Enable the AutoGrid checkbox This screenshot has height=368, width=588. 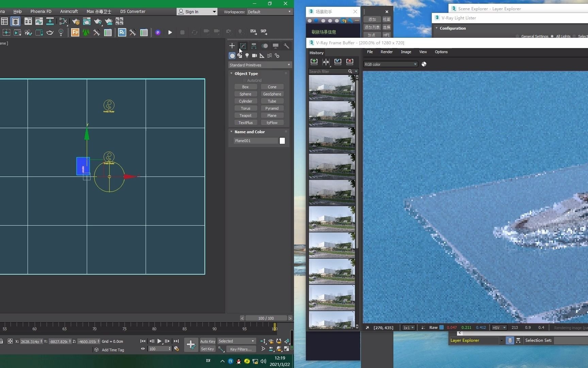tap(244, 80)
